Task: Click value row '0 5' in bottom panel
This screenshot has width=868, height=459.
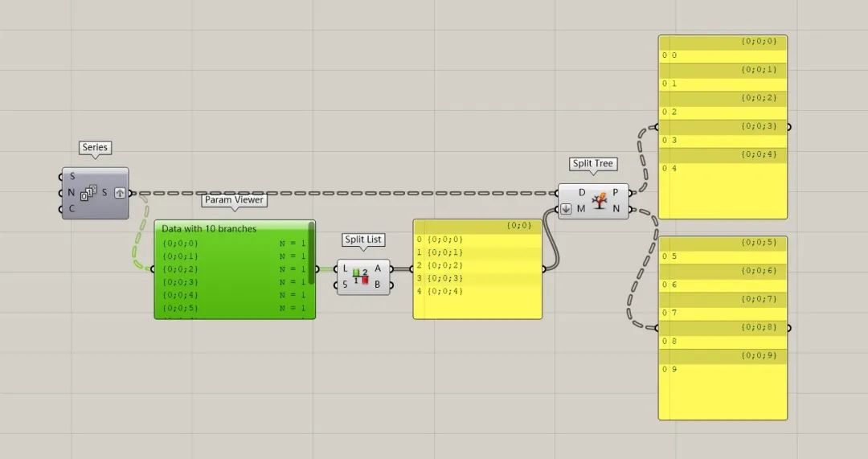Action: point(723,257)
